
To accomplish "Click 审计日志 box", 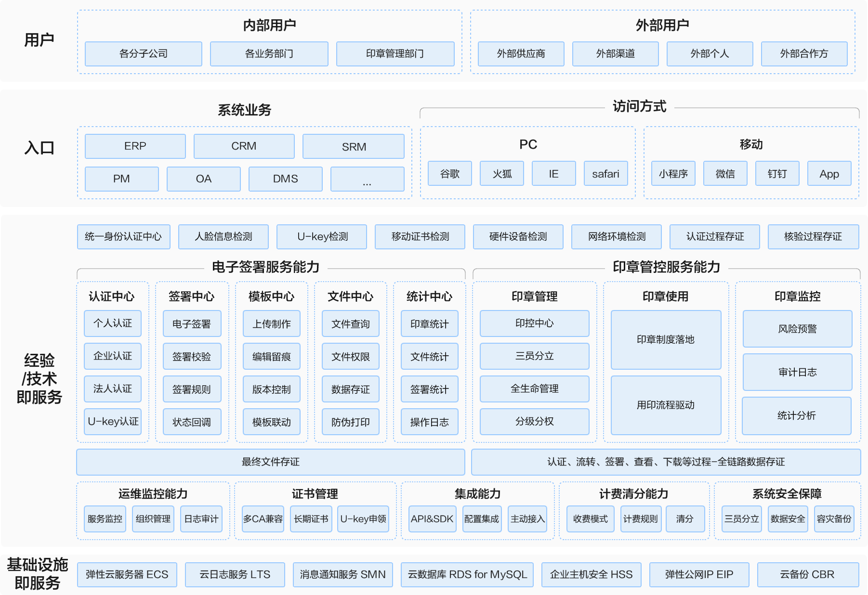I will 798,372.
